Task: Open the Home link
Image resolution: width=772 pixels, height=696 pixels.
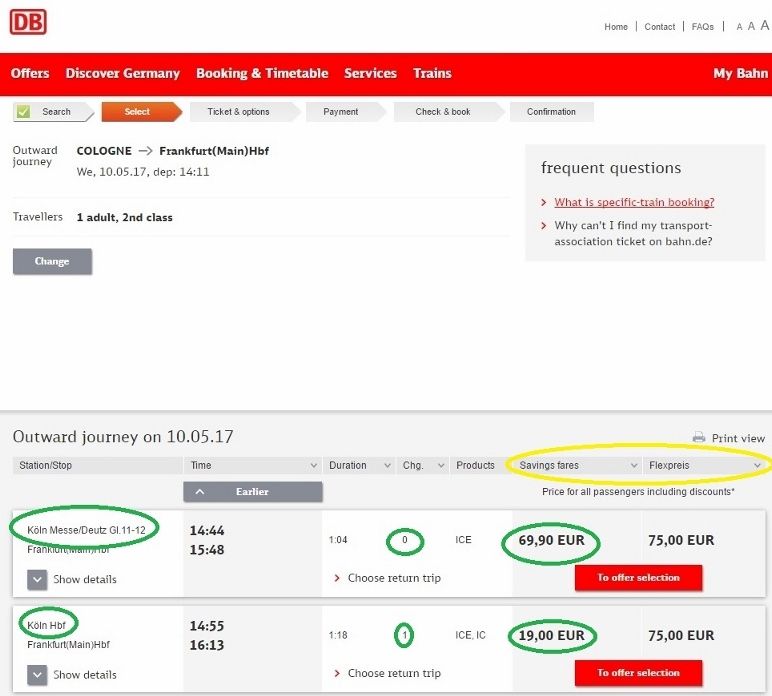Action: pyautogui.click(x=616, y=27)
